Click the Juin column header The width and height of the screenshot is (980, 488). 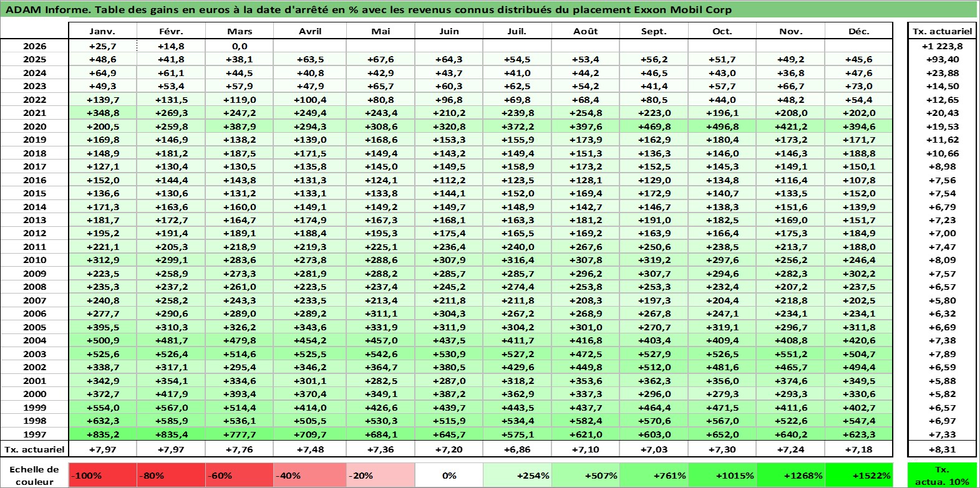[449, 31]
